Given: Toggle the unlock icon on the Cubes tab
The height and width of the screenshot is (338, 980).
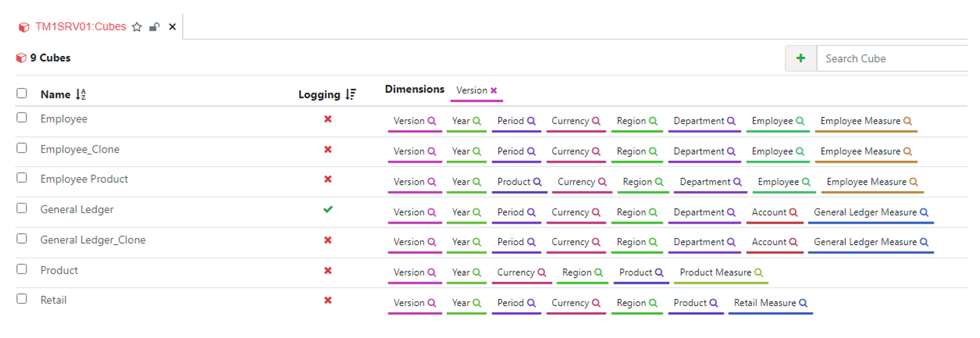Looking at the screenshot, I should 154,27.
